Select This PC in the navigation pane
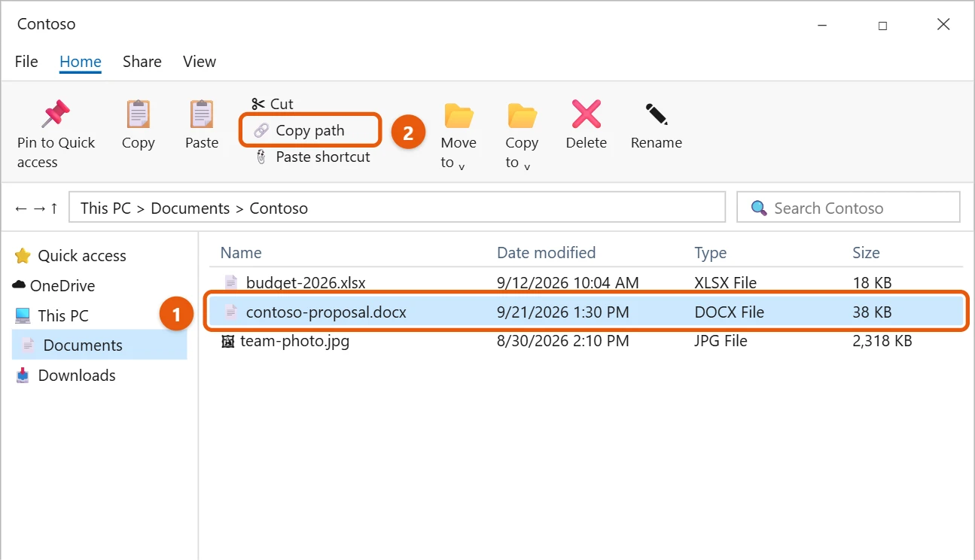Viewport: 975px width, 560px height. coord(52,315)
